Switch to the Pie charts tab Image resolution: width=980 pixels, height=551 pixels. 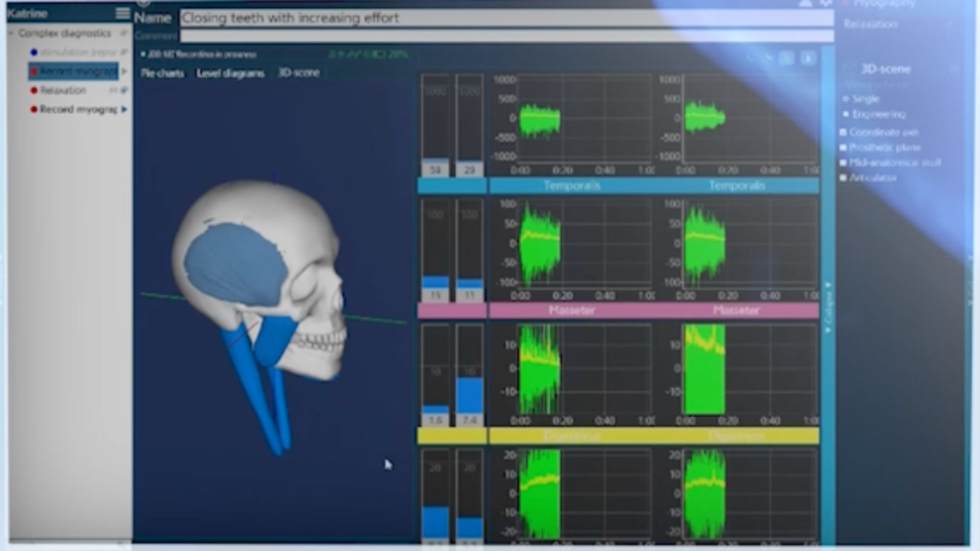click(x=162, y=73)
